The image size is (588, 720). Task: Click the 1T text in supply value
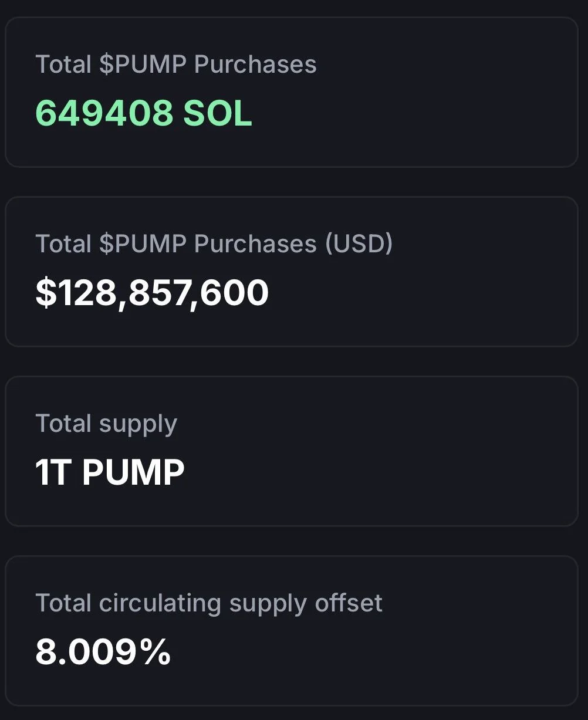click(x=53, y=472)
